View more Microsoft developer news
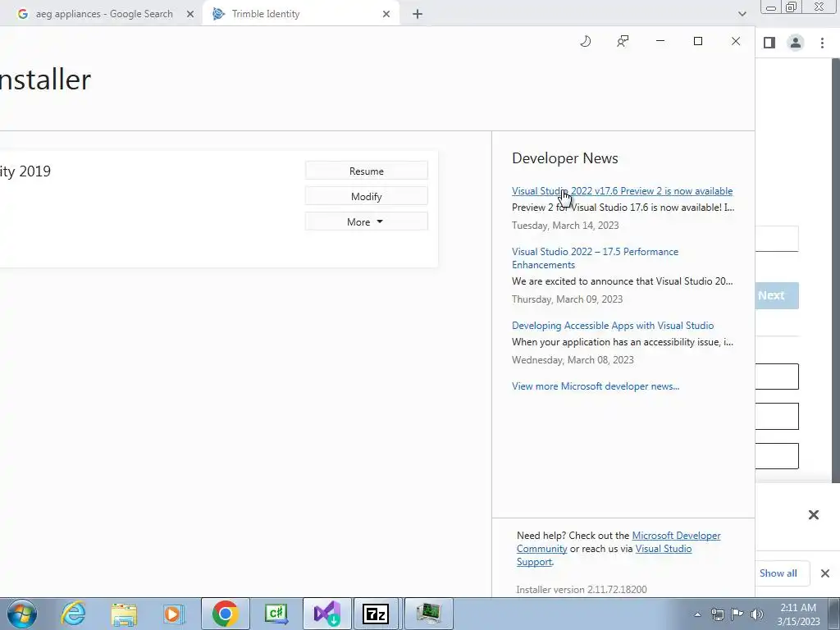Image resolution: width=840 pixels, height=630 pixels. click(596, 386)
